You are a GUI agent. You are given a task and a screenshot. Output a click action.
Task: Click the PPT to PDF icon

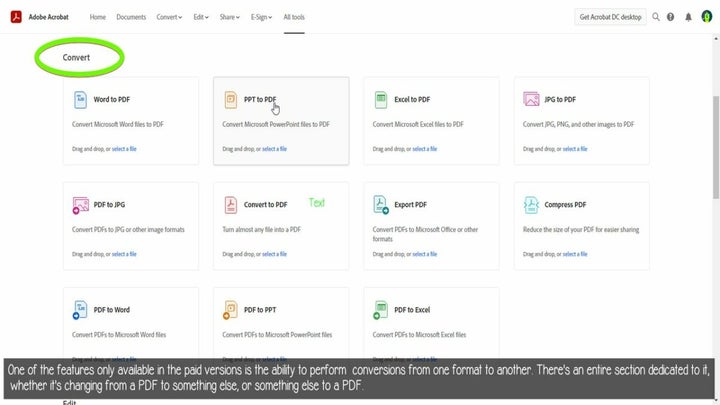pos(231,99)
